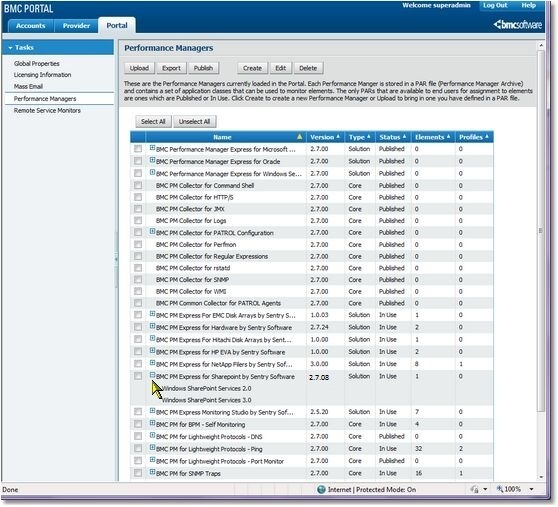The height and width of the screenshot is (507, 558).
Task: Click the bmcsoftware logo
Action: click(517, 25)
